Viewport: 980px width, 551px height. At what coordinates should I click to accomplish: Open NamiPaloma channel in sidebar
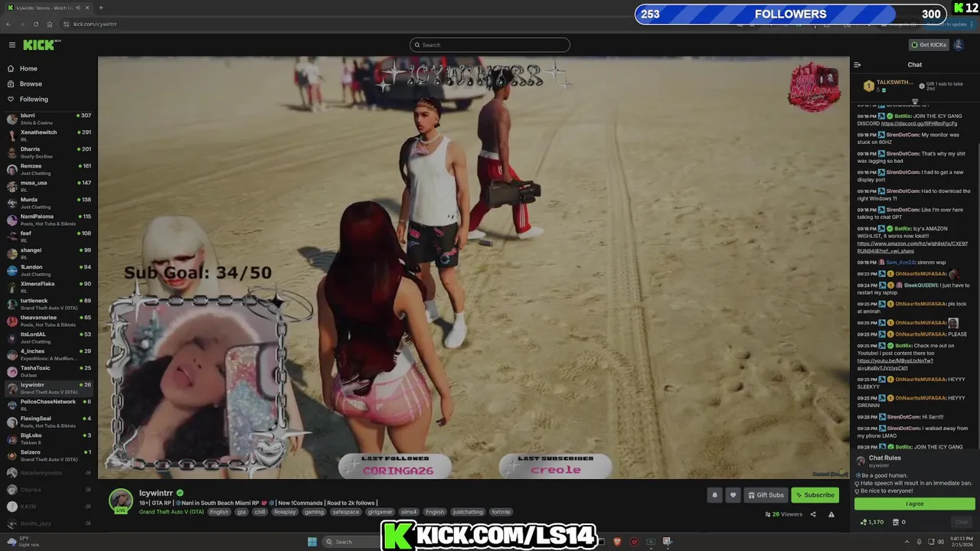(x=48, y=220)
